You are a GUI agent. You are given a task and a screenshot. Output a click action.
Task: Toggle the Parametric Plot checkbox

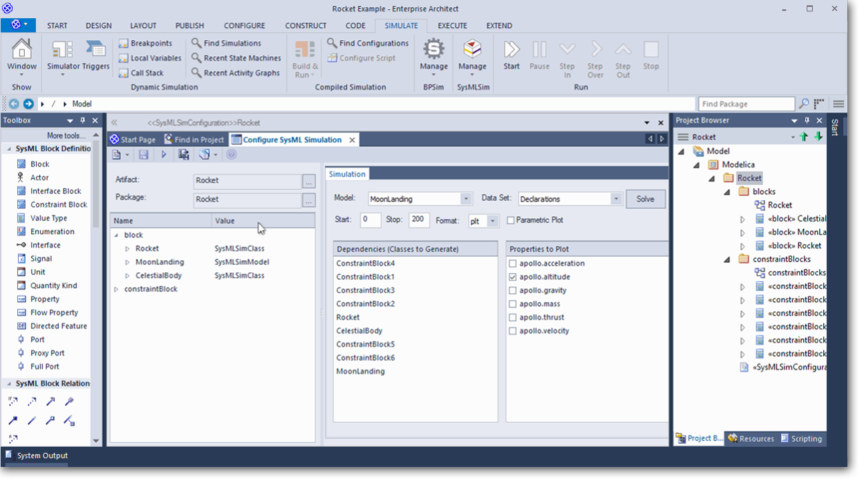tap(511, 220)
